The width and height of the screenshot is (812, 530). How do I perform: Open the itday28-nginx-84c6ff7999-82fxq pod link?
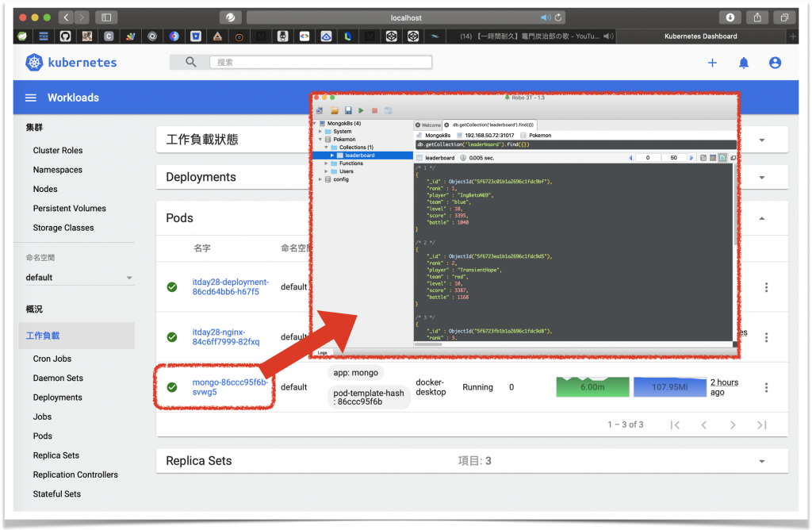(x=226, y=337)
